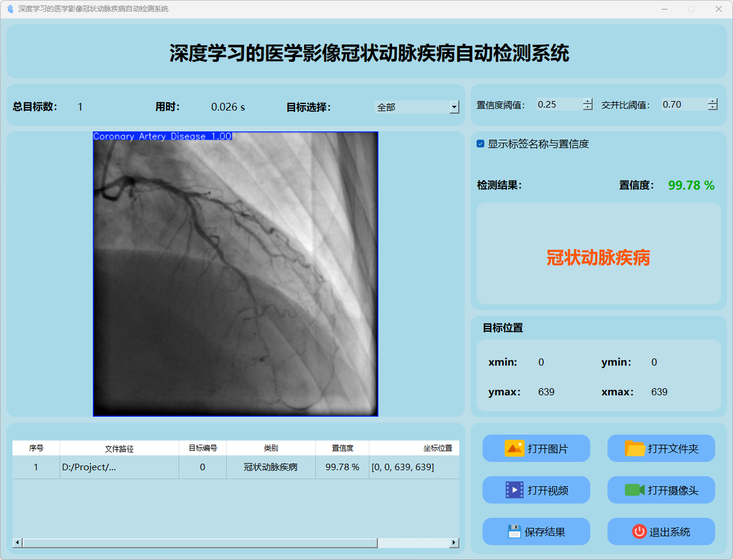
Task: Click the 文件路径 column header
Action: (119, 448)
